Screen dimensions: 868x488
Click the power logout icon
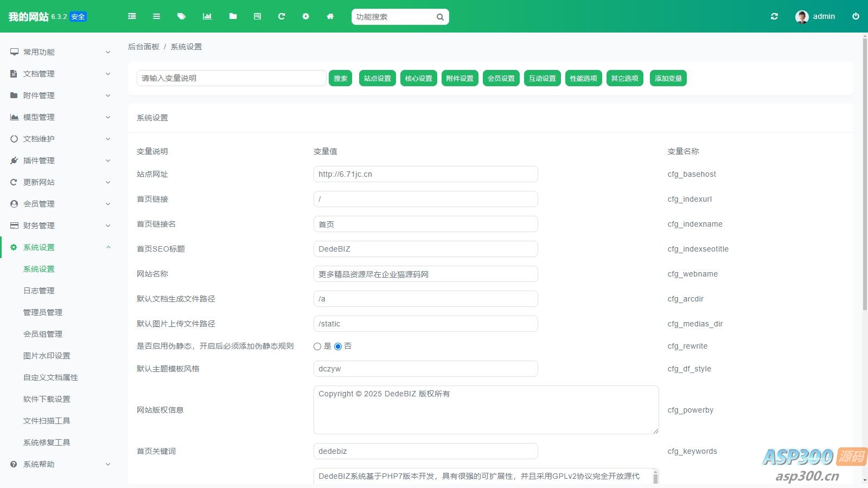click(x=856, y=16)
